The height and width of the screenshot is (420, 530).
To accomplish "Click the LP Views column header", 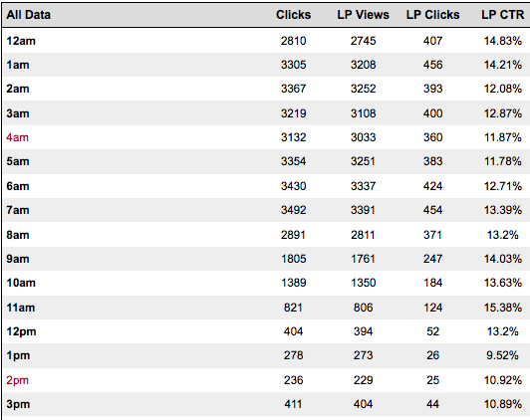I will (363, 15).
